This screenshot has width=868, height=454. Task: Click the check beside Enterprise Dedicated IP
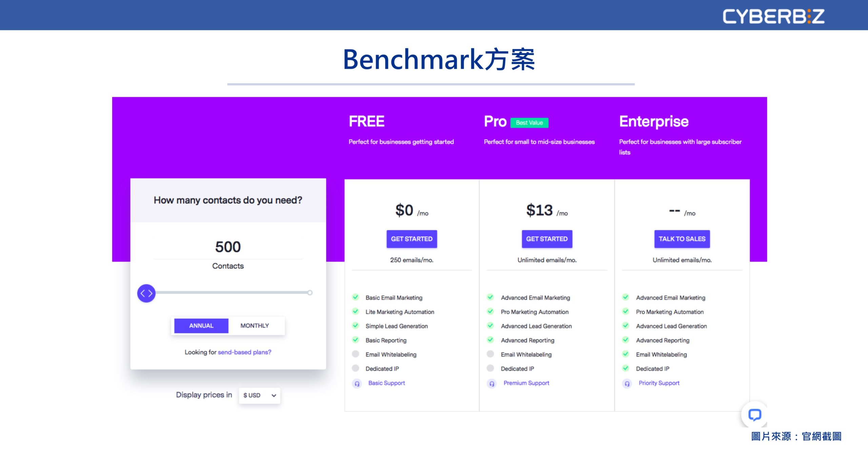pyautogui.click(x=626, y=368)
